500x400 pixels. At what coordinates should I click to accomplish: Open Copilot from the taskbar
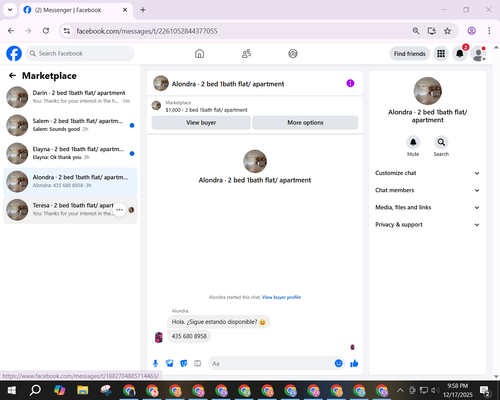pos(59,390)
